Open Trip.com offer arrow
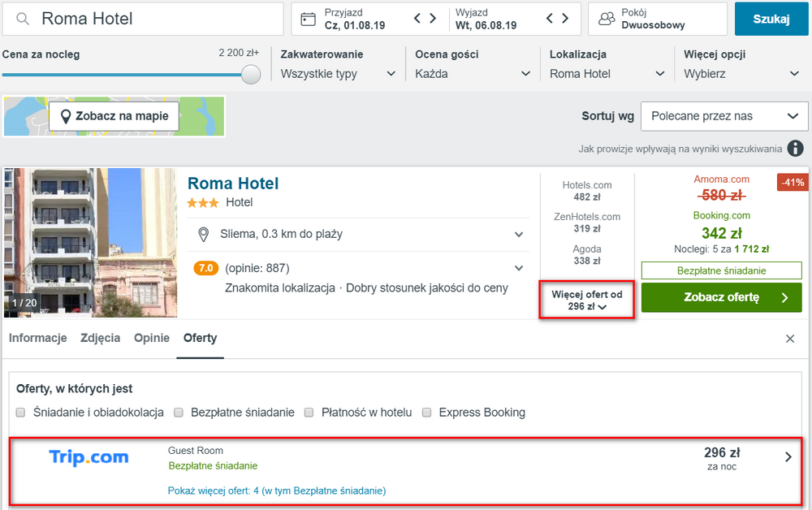This screenshot has width=812, height=510. coord(788,457)
